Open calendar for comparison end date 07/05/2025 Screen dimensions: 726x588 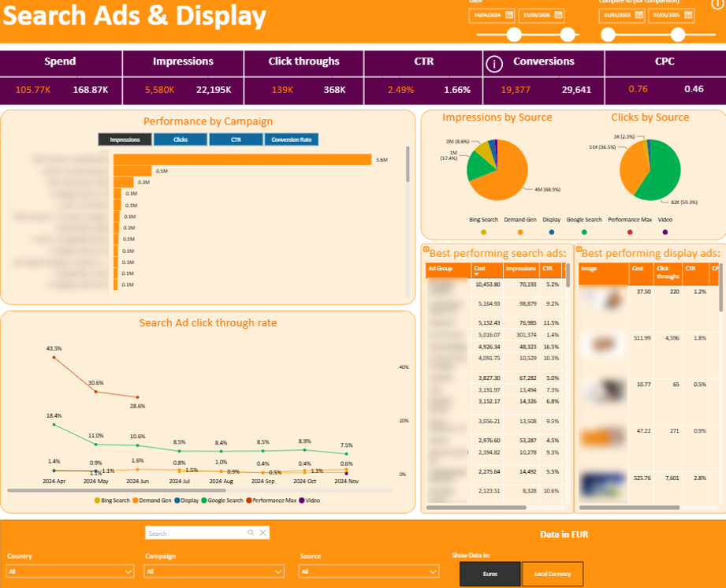(688, 15)
